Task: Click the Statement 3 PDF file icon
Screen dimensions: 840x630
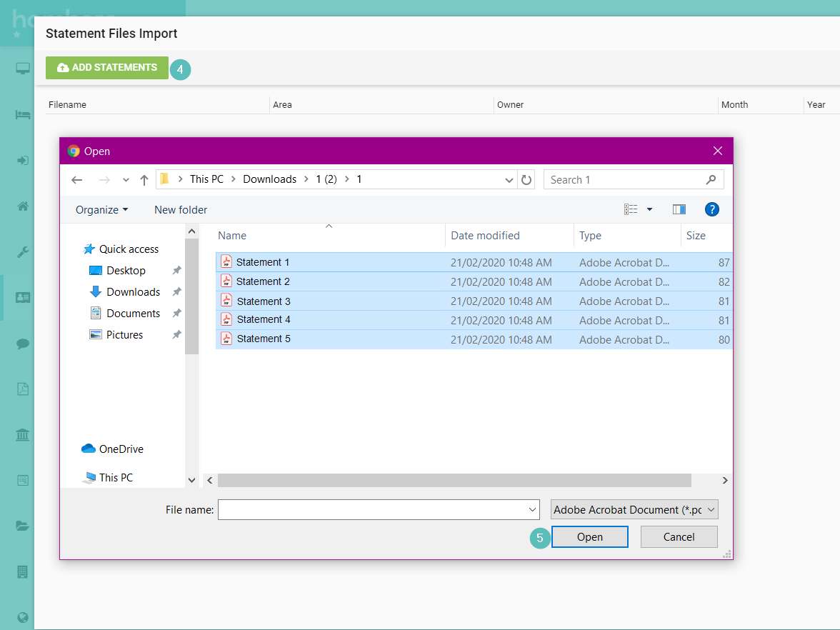Action: pyautogui.click(x=226, y=301)
